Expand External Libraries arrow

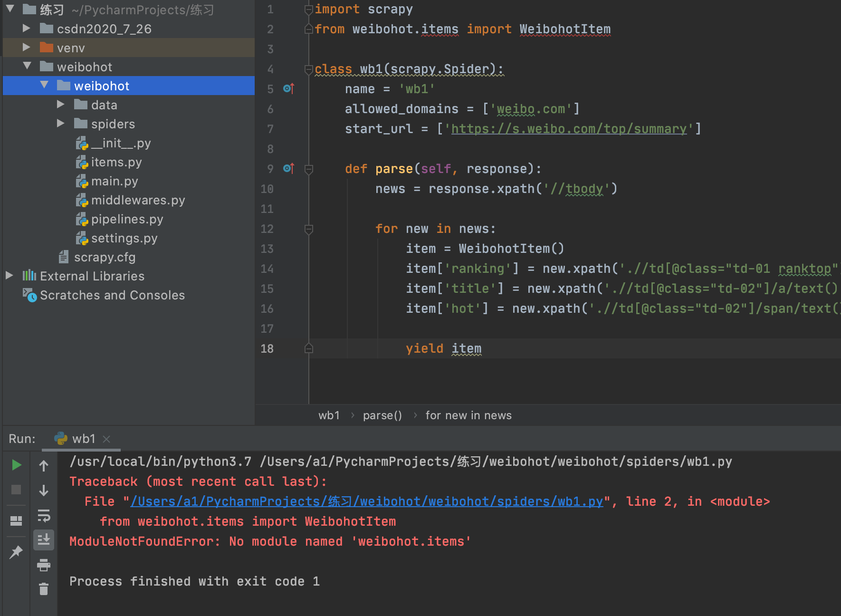click(x=9, y=275)
